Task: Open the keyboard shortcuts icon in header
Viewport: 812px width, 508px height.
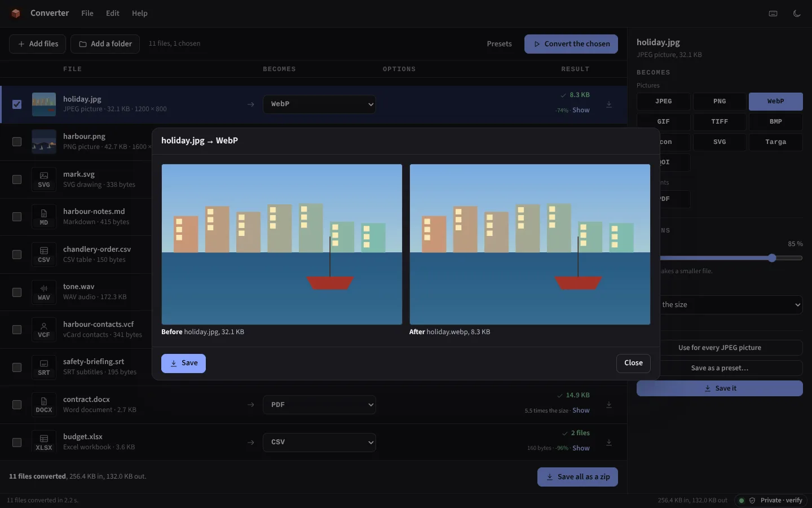Action: [773, 14]
